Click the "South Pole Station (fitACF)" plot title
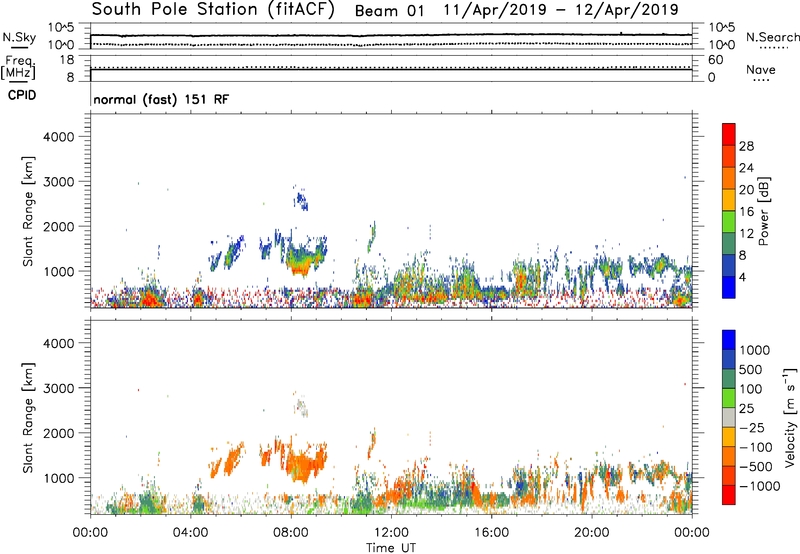This screenshot has height=554, width=800. (213, 10)
